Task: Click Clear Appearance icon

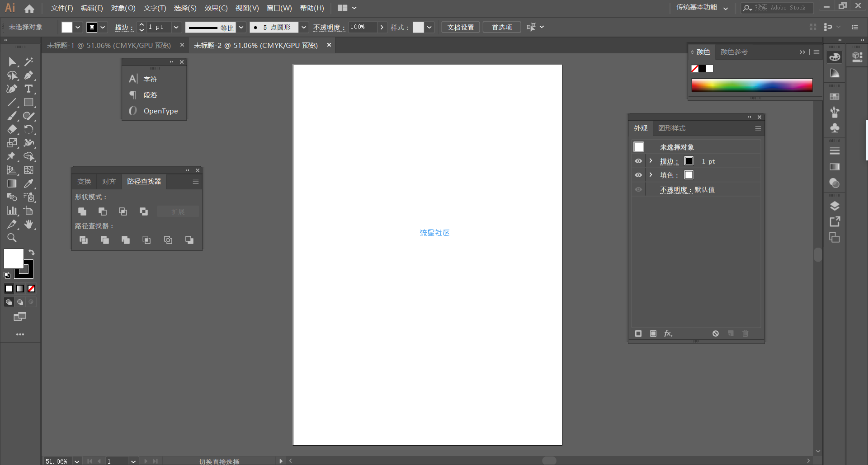Action: click(716, 333)
